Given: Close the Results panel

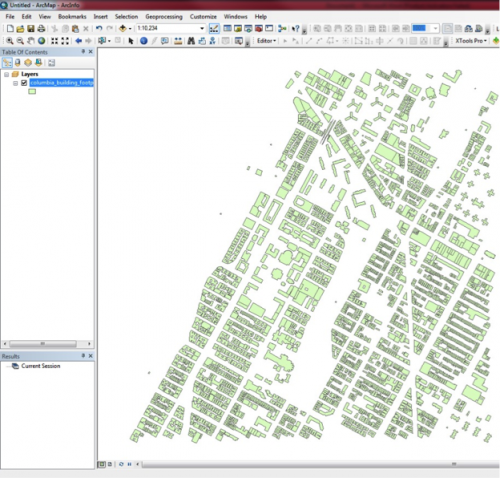Looking at the screenshot, I should tap(90, 356).
